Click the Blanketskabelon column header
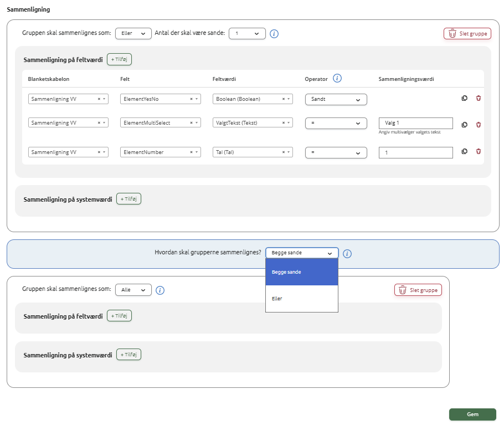 point(49,79)
